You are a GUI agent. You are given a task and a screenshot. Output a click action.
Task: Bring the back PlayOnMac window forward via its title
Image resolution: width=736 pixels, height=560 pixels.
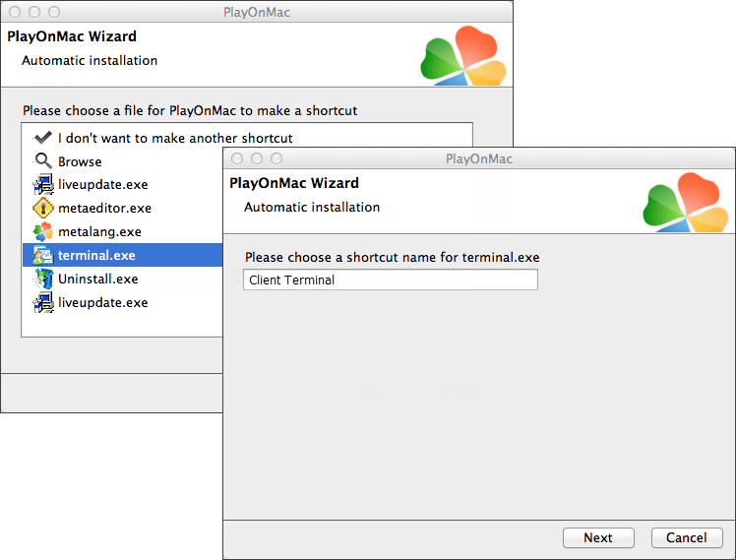click(x=257, y=12)
